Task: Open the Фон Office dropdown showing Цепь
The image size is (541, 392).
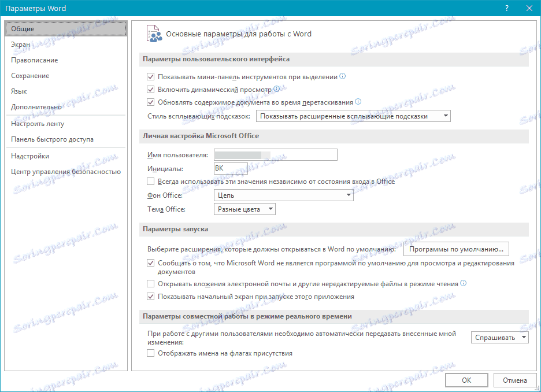Action: [284, 195]
